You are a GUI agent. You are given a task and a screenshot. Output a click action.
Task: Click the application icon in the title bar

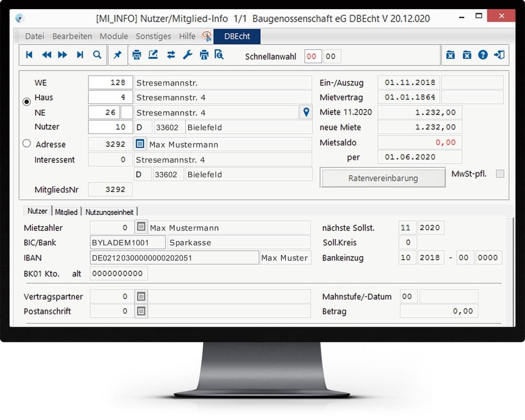click(20, 18)
